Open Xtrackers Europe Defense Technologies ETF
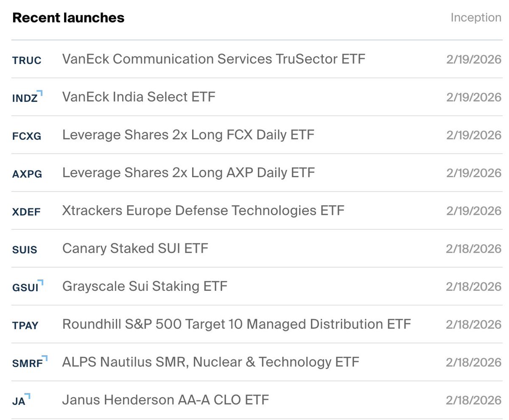The width and height of the screenshot is (509, 420). pyautogui.click(x=203, y=211)
